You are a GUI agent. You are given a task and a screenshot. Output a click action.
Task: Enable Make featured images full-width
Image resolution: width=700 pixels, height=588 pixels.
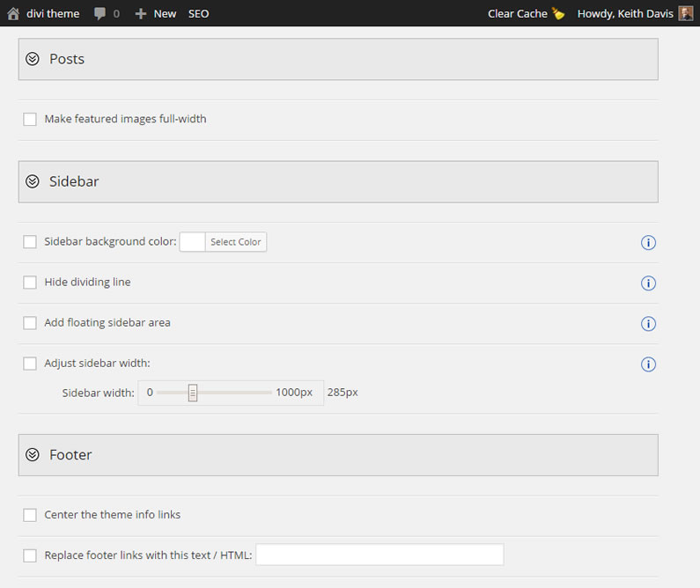point(30,119)
